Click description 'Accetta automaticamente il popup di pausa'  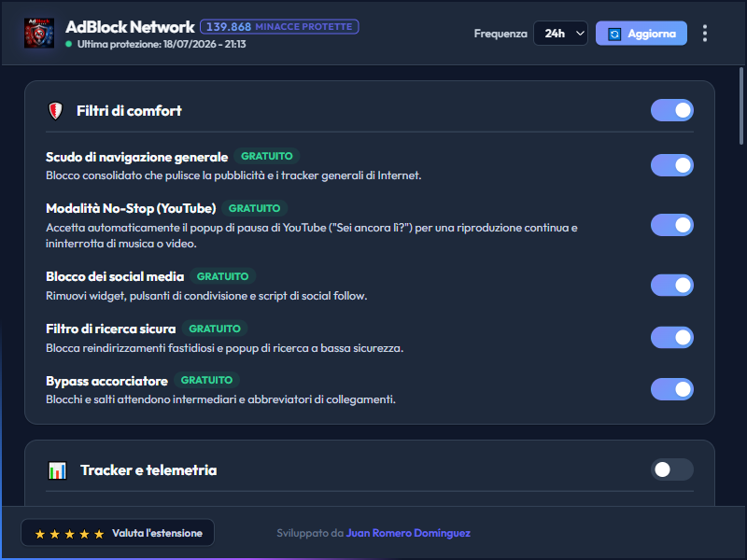pos(312,236)
